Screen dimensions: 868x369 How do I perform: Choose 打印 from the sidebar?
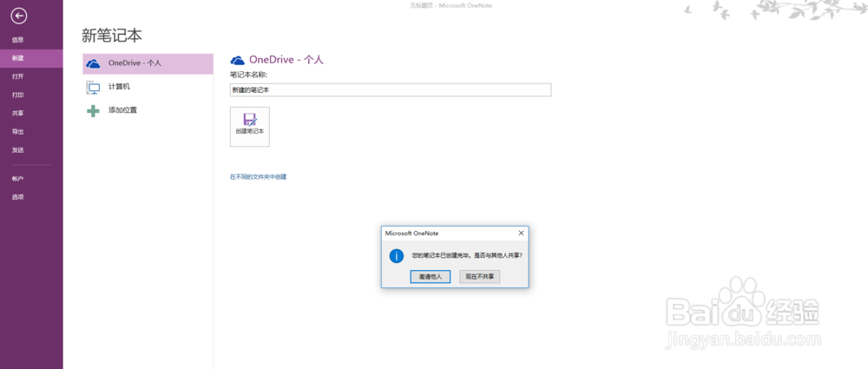pos(17,95)
